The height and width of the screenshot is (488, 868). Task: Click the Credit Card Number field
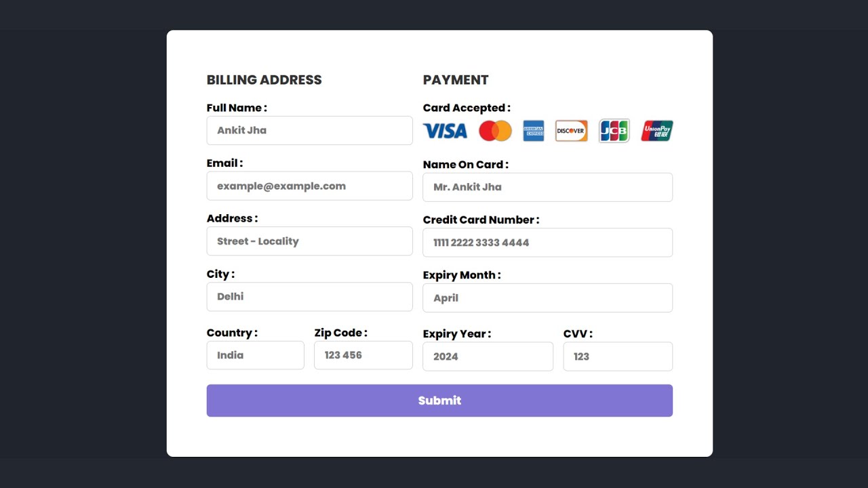547,243
